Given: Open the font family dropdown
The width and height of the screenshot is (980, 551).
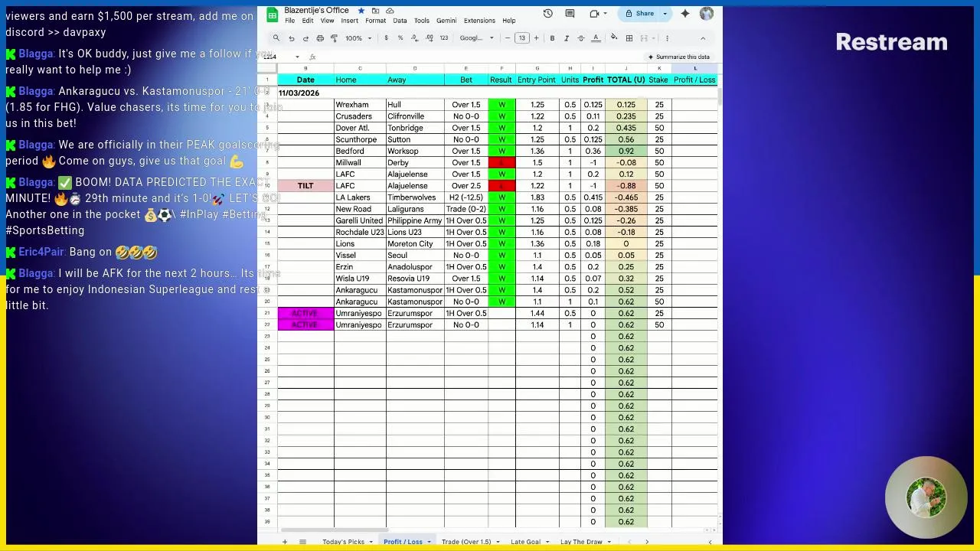Looking at the screenshot, I should (x=477, y=38).
